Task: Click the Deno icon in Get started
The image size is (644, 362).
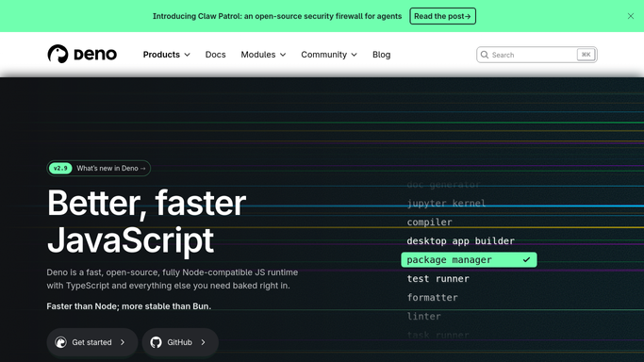Action: coord(60,342)
